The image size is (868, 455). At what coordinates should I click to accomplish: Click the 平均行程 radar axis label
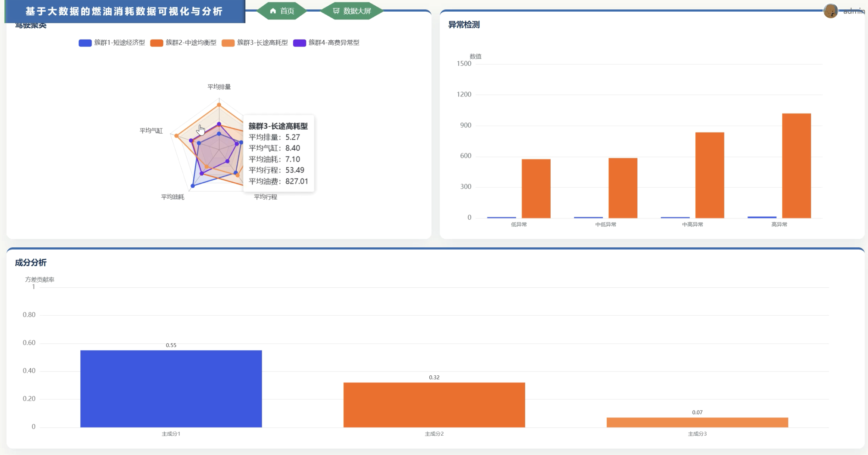tap(265, 197)
